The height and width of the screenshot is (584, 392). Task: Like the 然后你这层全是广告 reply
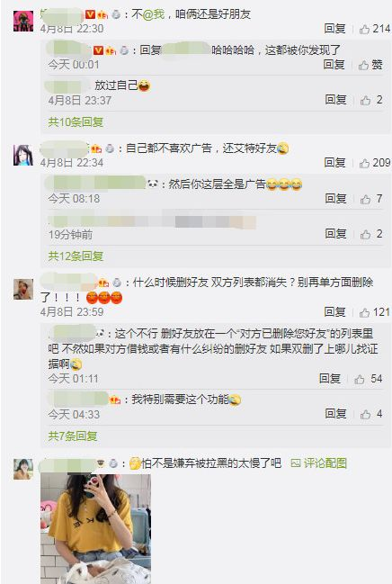click(371, 199)
